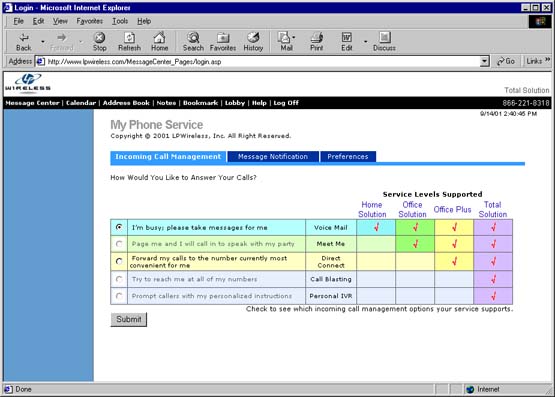The image size is (555, 397).
Task: Select "Try to reach me" radio option
Action: (x=119, y=279)
